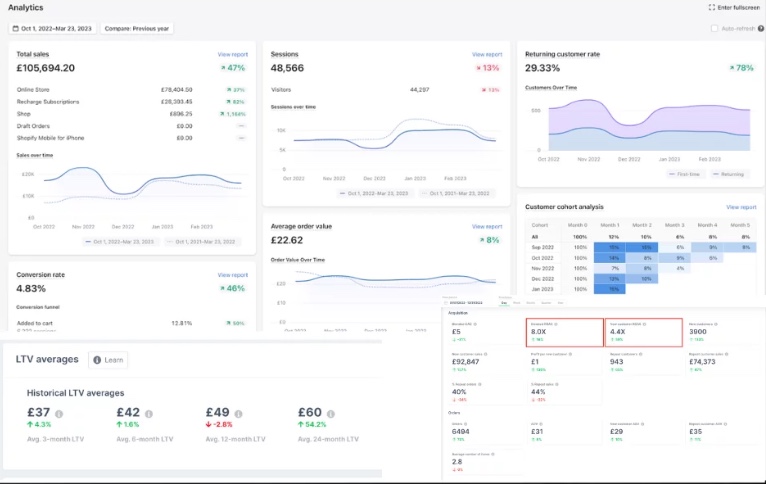Open View report for Total sales
Image resolution: width=766 pixels, height=484 pixels.
click(232, 54)
